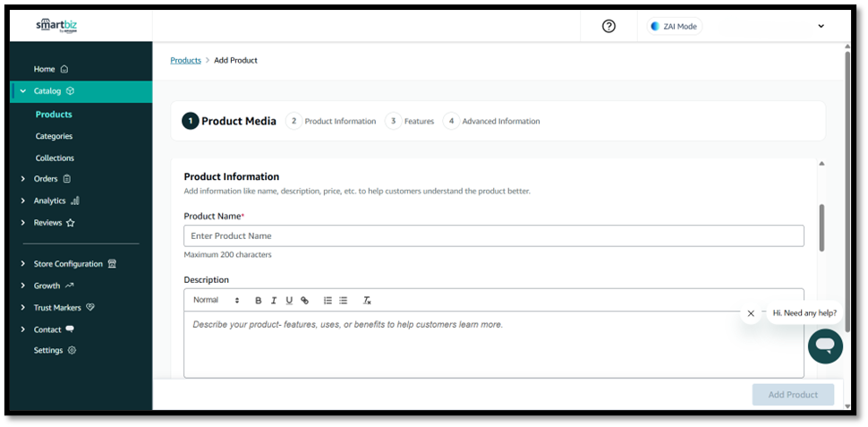Image resolution: width=868 pixels, height=427 pixels.
Task: Dismiss the 'Hi. Need any help?' popup
Action: click(751, 313)
